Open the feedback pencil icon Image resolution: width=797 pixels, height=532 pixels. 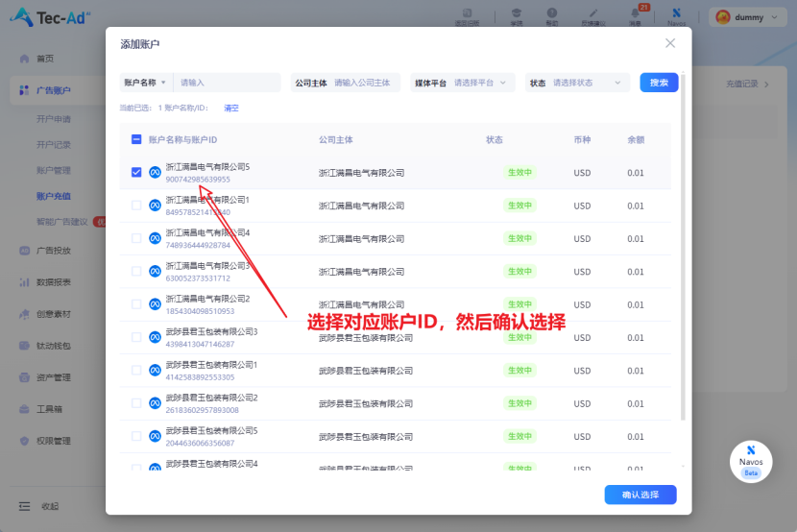coord(593,13)
